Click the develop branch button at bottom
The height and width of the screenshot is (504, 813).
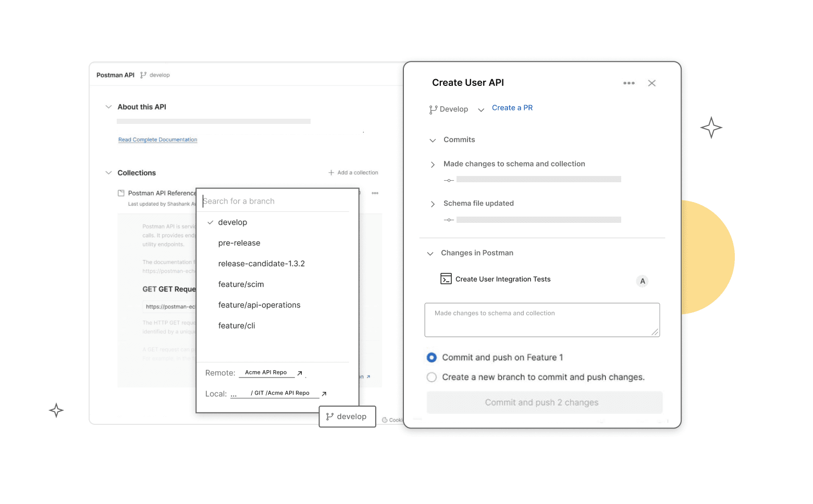[x=347, y=417]
